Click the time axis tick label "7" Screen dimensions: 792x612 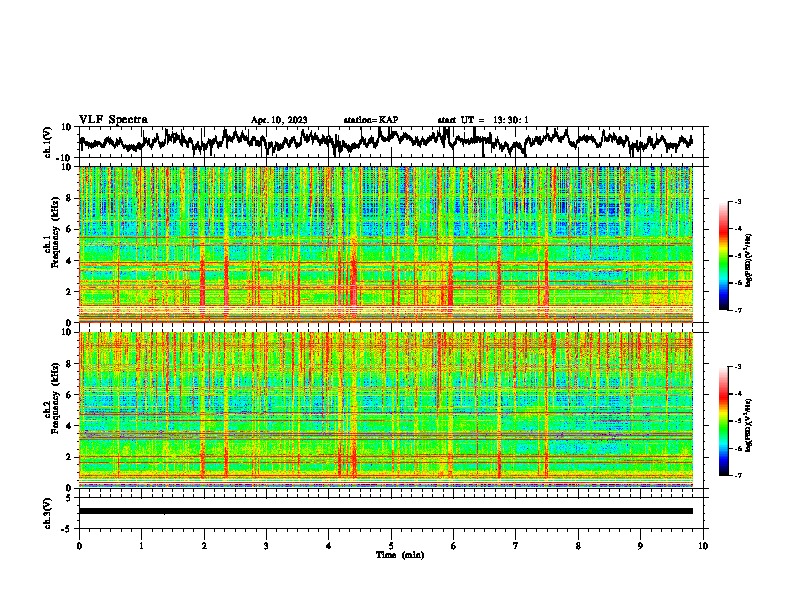[x=516, y=546]
